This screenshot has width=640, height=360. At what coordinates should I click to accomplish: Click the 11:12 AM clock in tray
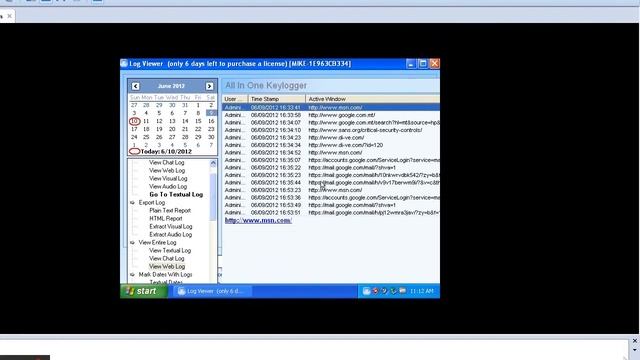tap(422, 291)
